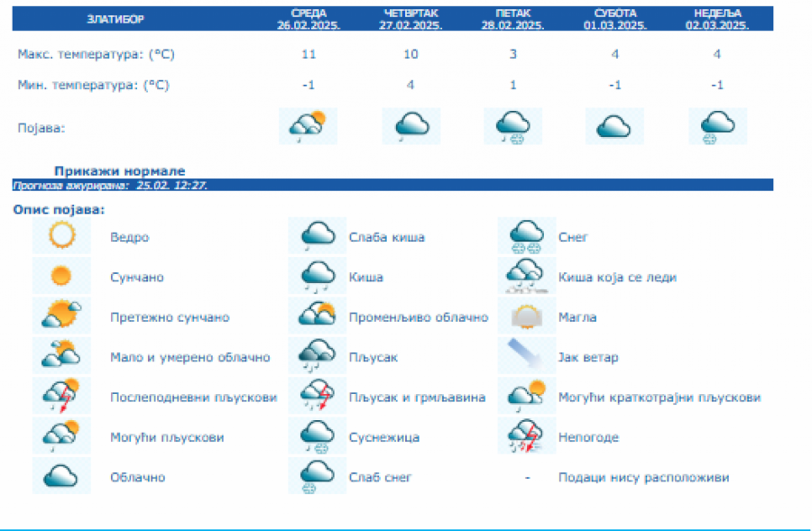This screenshot has height=531, width=812.
Task: Click the Јак ветар wind legend icon
Action: 527,357
